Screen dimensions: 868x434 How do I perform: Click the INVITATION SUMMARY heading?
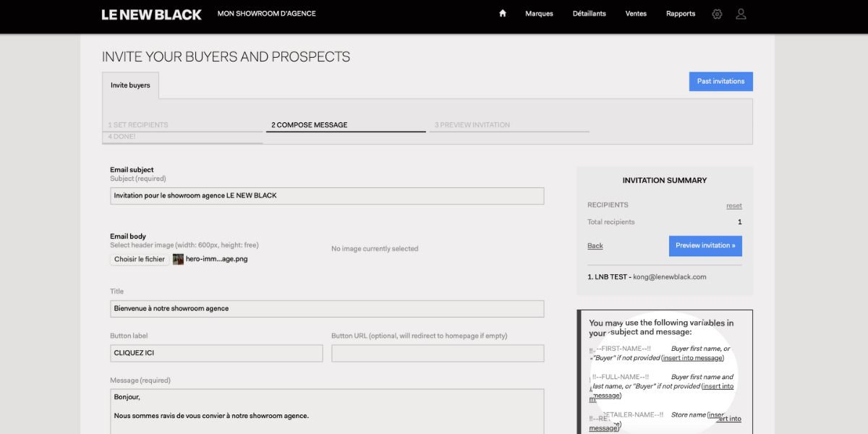point(665,181)
